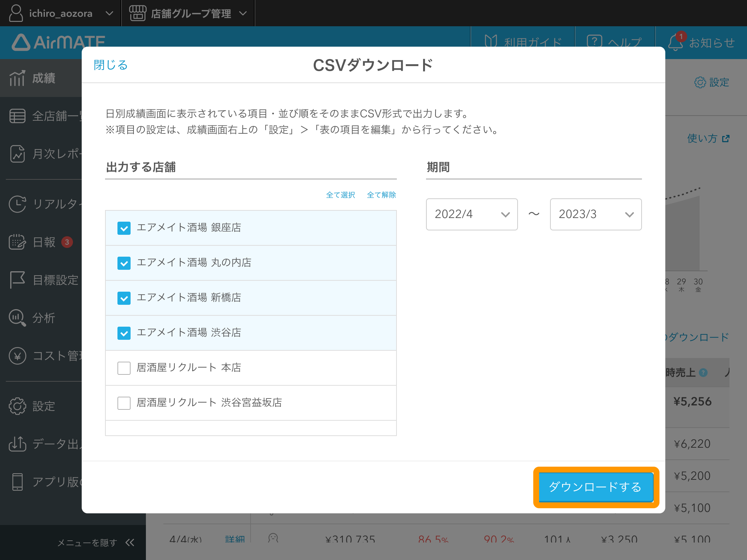Open the 2022/4 start period dropdown
Image resolution: width=747 pixels, height=560 pixels.
tap(472, 215)
